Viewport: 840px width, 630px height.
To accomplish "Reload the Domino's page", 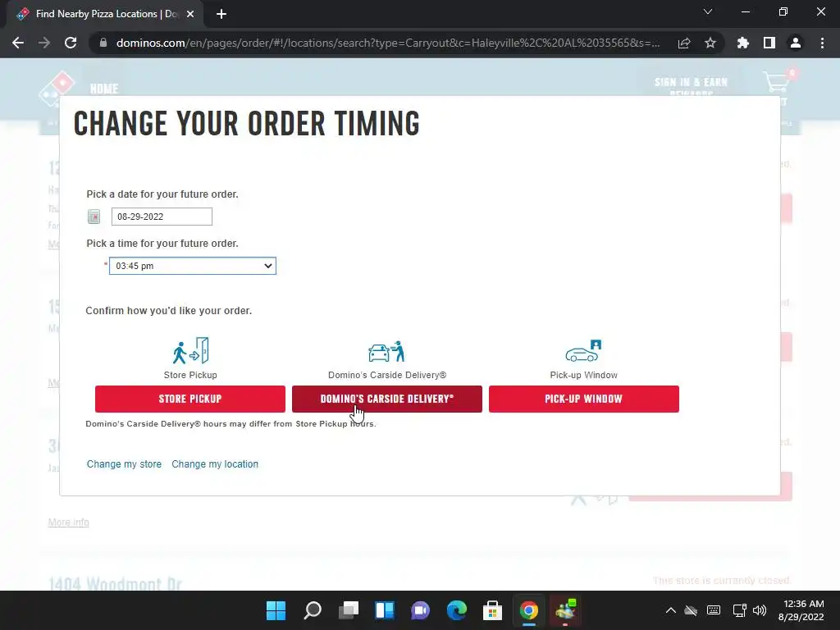I will click(x=71, y=43).
